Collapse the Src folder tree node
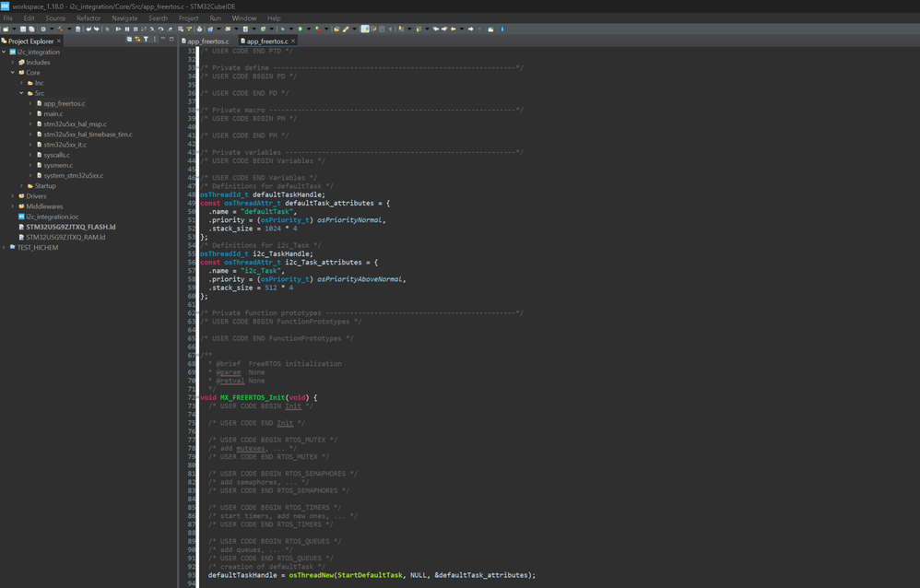 click(22, 93)
